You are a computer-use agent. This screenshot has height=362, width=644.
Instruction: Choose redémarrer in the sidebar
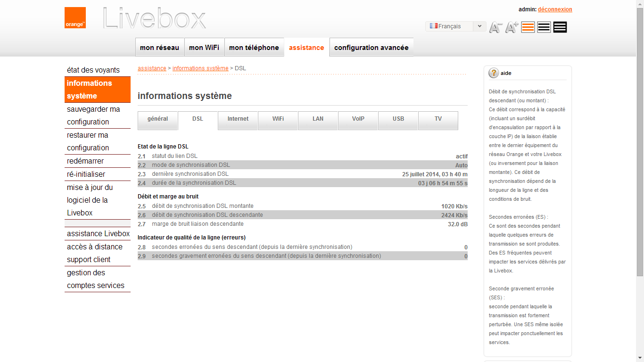[97, 161]
